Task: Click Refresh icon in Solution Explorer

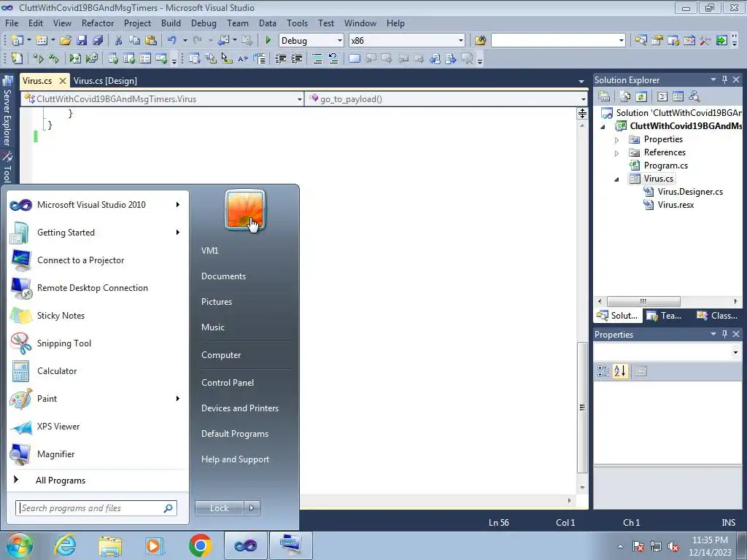Action: 640,97
